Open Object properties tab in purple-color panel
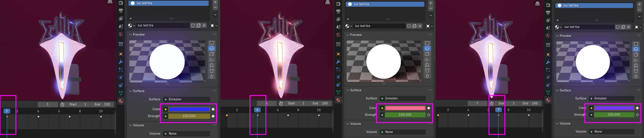 (548, 55)
